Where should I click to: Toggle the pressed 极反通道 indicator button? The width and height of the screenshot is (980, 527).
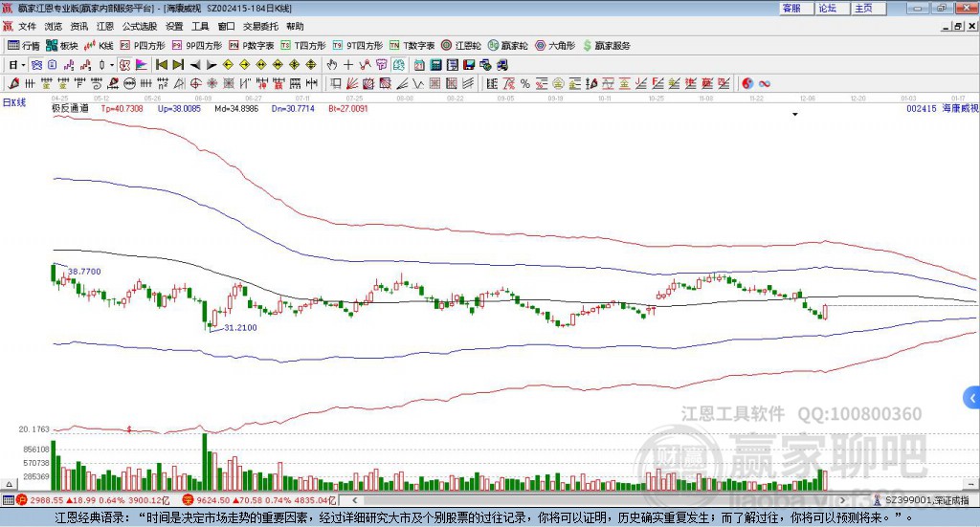pos(124,65)
